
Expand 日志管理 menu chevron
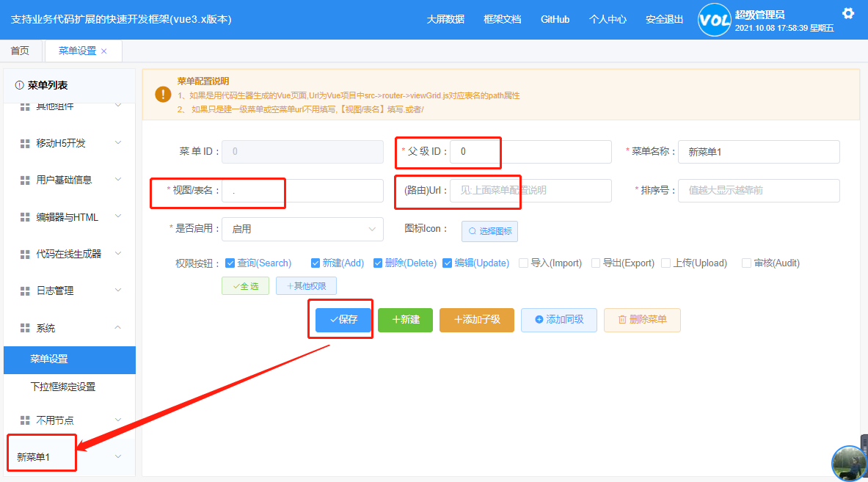click(x=118, y=290)
